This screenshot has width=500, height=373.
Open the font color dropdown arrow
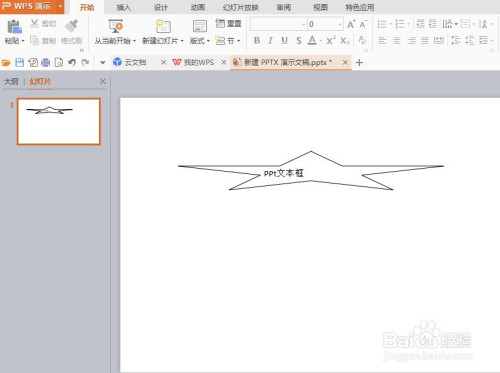[x=321, y=41]
